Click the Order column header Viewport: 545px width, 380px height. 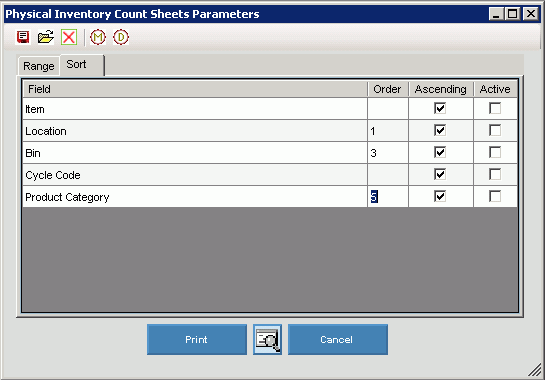coord(388,89)
